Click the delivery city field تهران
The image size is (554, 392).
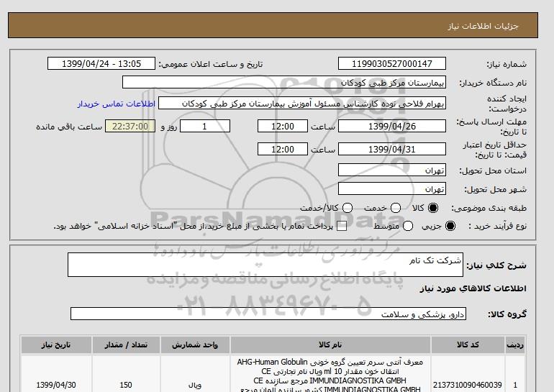[x=392, y=188]
